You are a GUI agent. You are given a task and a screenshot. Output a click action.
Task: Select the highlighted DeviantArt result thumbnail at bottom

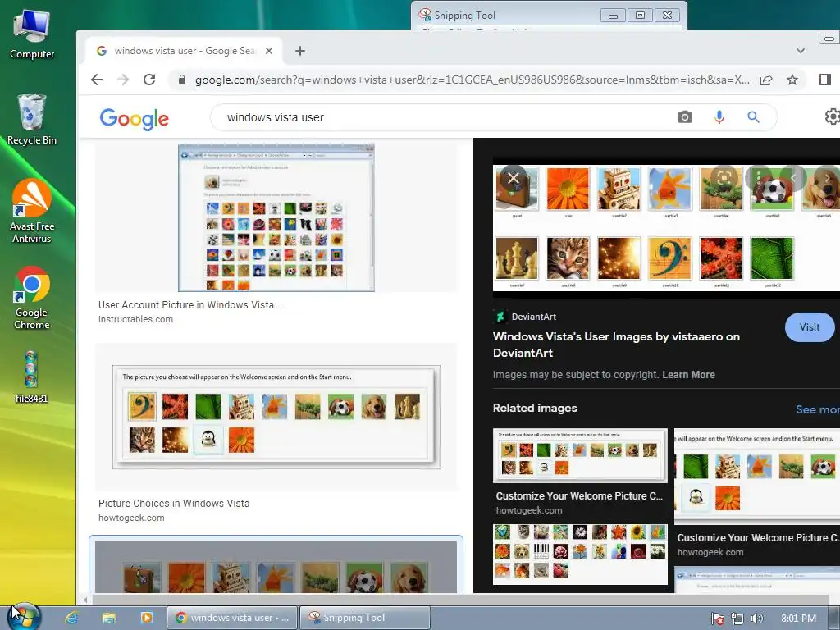(276, 567)
